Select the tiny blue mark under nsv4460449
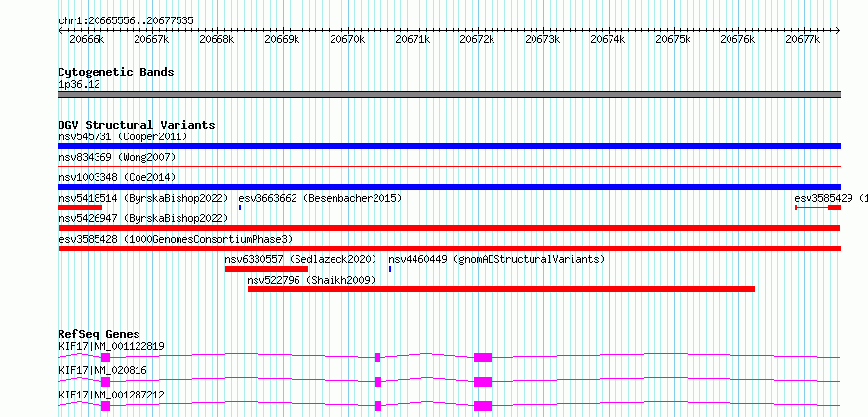Image resolution: width=868 pixels, height=417 pixels. coord(390,269)
